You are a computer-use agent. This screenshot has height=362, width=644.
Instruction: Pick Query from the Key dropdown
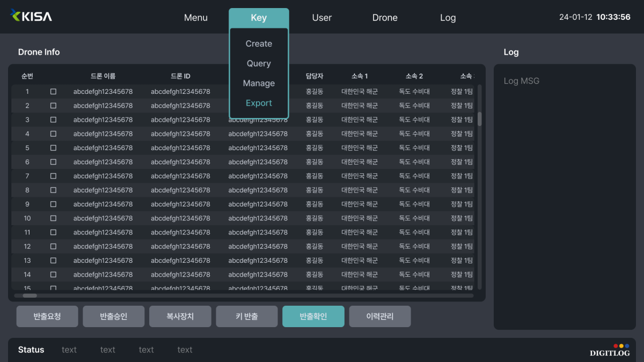pyautogui.click(x=259, y=63)
